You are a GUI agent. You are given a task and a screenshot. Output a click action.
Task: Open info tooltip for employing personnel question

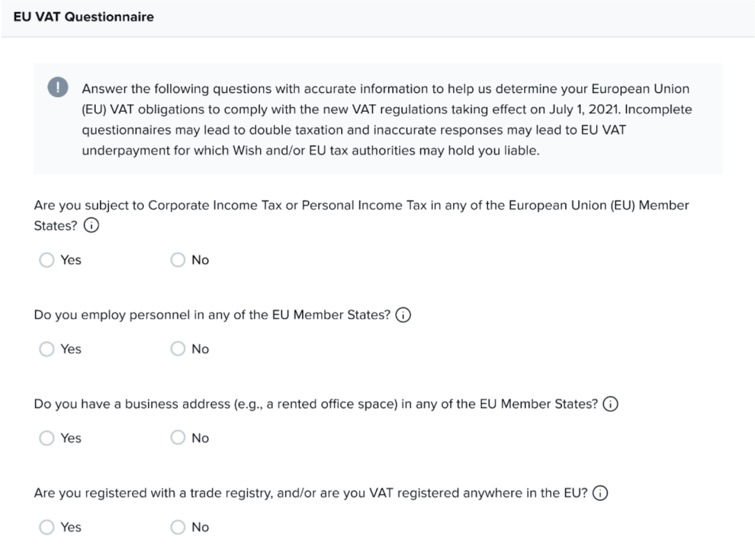403,315
